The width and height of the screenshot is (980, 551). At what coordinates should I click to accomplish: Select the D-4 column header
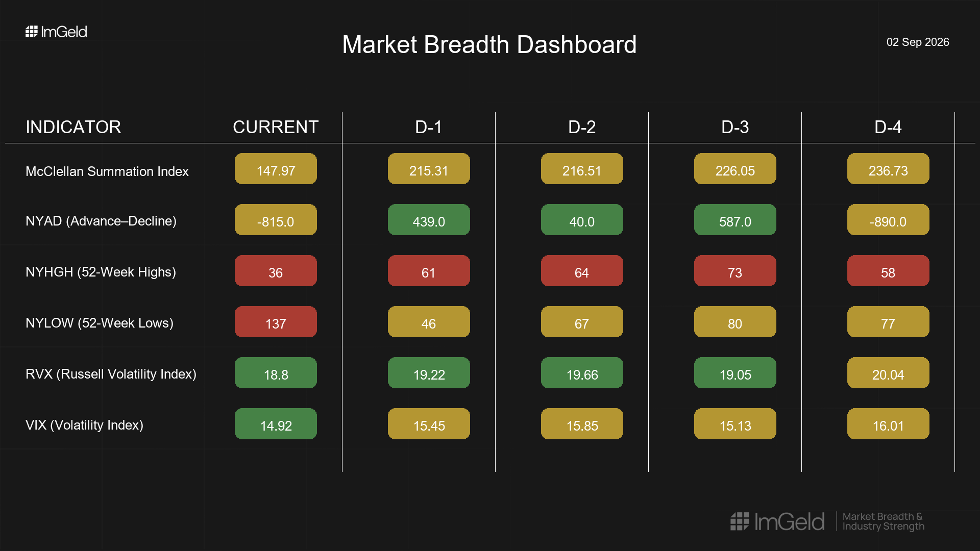[x=888, y=127]
